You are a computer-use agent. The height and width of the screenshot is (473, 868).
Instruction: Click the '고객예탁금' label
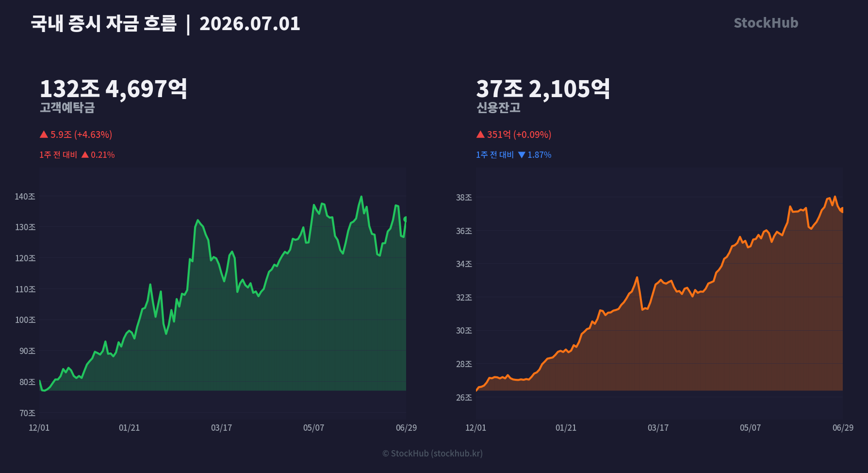(x=67, y=107)
